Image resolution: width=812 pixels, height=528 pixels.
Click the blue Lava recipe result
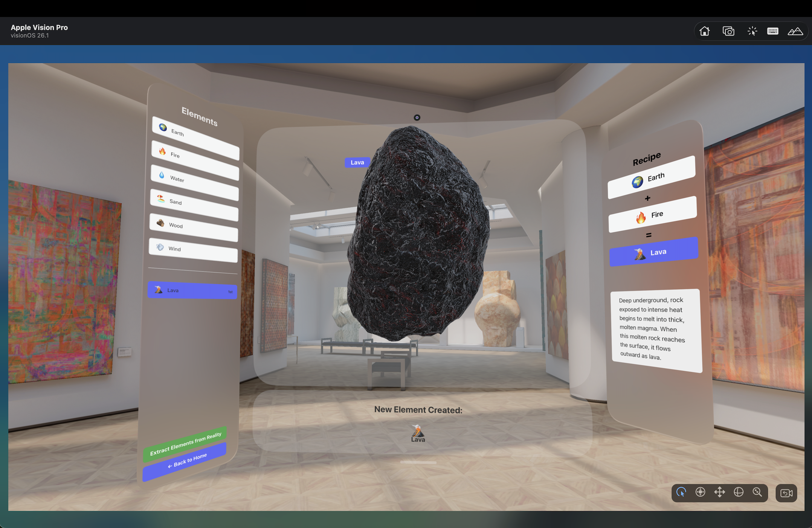click(653, 252)
